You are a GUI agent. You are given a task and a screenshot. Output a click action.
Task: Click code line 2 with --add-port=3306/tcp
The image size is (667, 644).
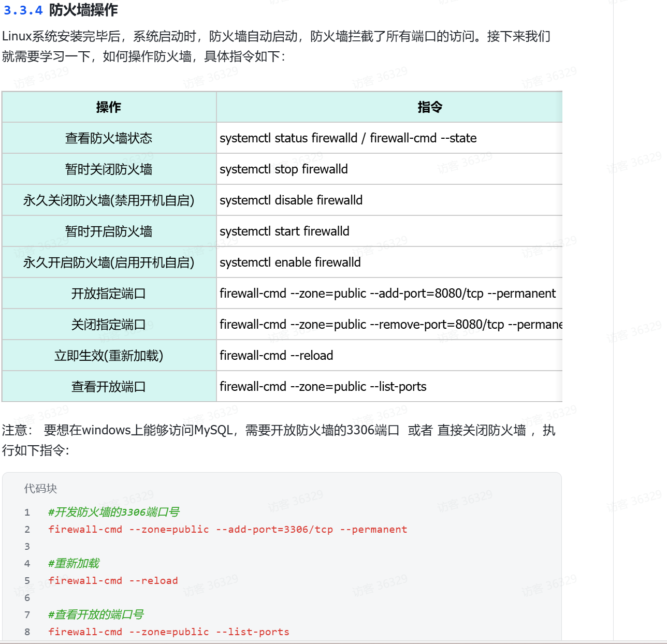click(x=228, y=529)
